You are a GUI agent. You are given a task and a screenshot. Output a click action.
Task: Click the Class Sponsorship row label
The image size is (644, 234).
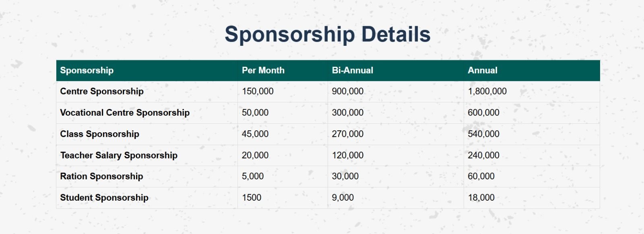(99, 134)
